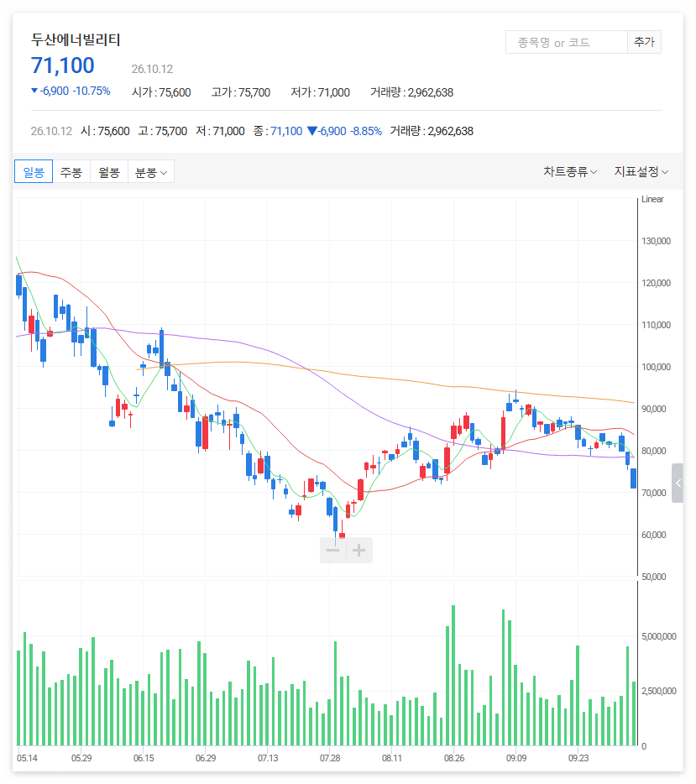The image size is (696, 784).
Task: Open the 차트종류 chart type dropdown
Action: (570, 171)
